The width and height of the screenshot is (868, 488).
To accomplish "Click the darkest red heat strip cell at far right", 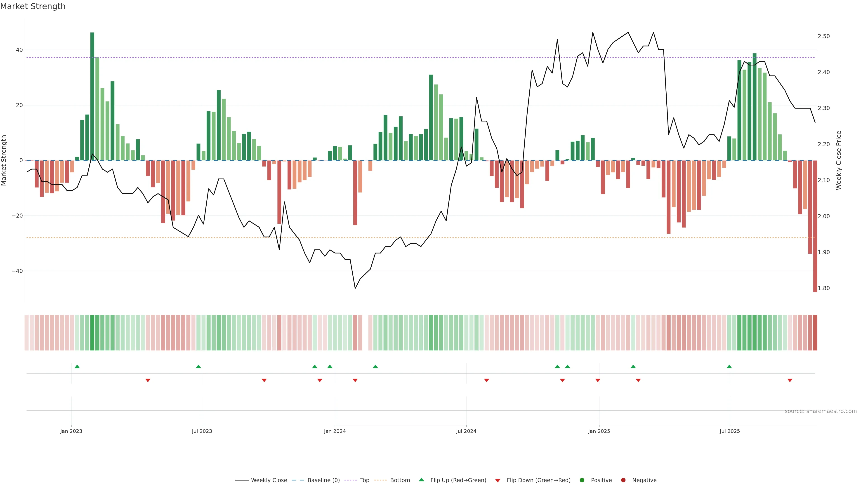I will tap(815, 332).
